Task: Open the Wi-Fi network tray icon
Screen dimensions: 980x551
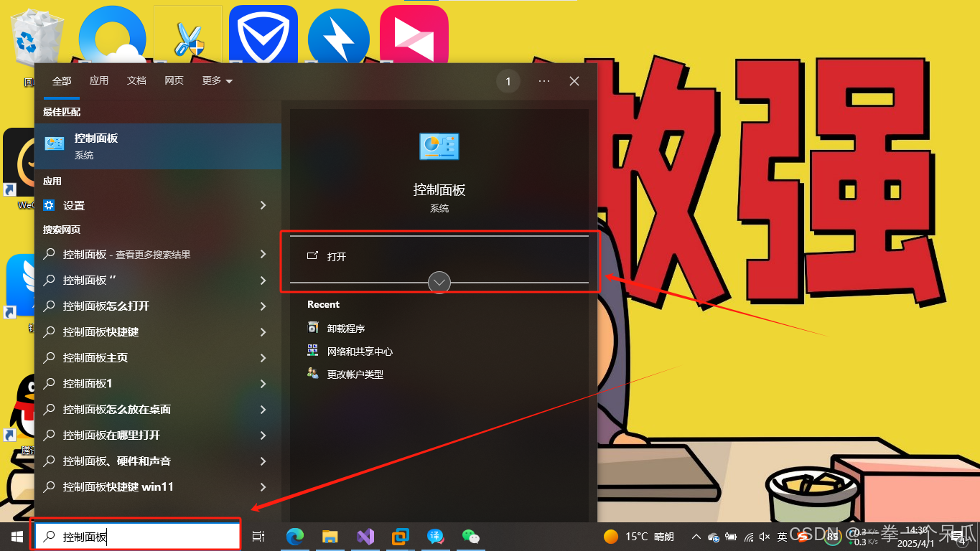Action: 749,536
